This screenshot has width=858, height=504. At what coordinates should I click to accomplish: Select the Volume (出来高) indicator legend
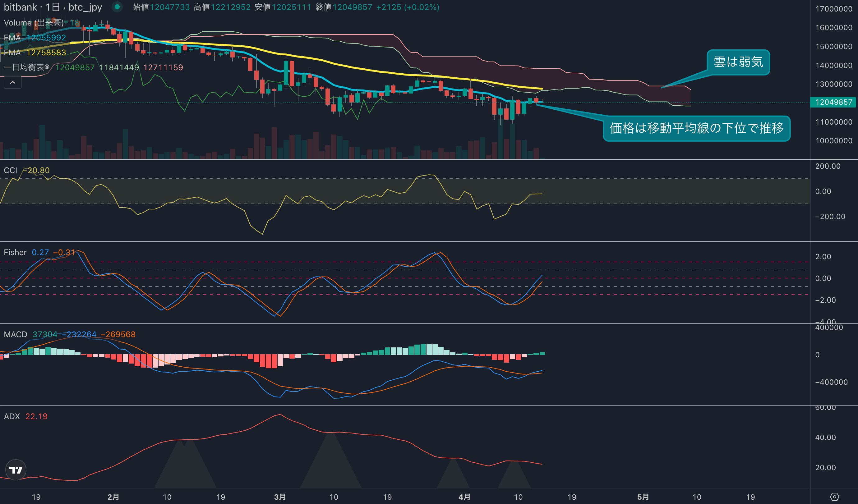click(33, 23)
